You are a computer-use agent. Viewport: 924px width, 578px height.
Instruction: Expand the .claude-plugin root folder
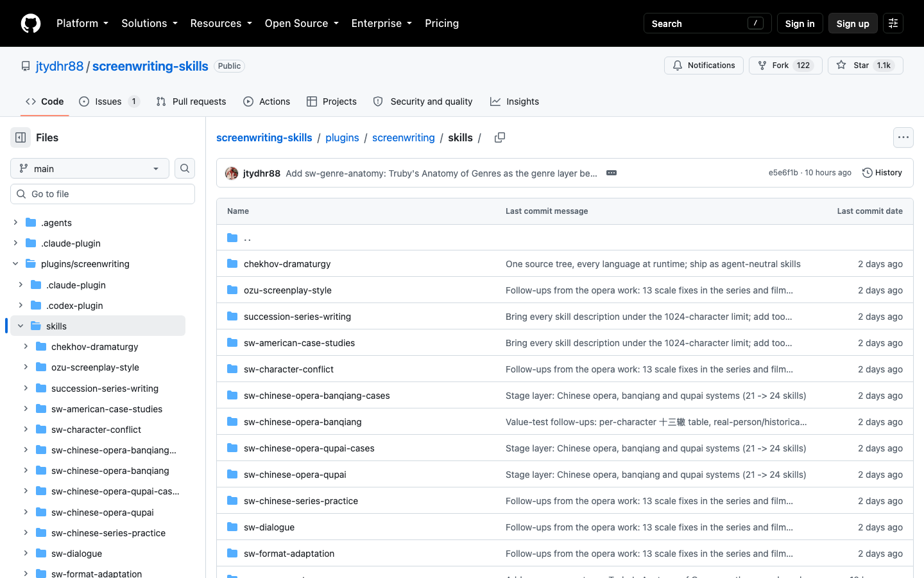15,243
